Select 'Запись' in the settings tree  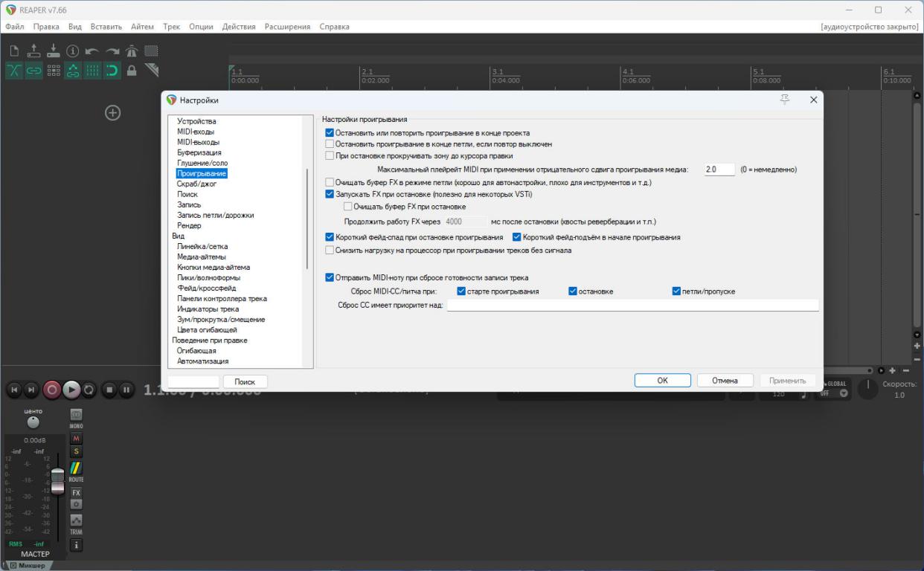tap(188, 204)
